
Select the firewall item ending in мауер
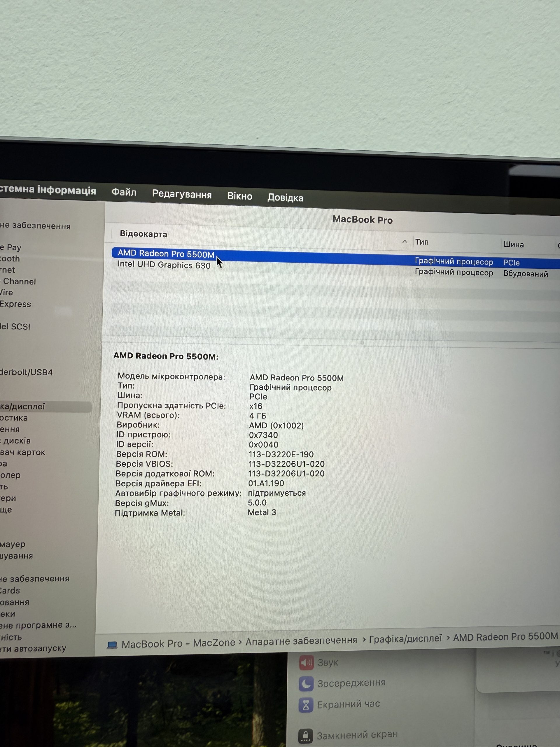click(x=13, y=544)
